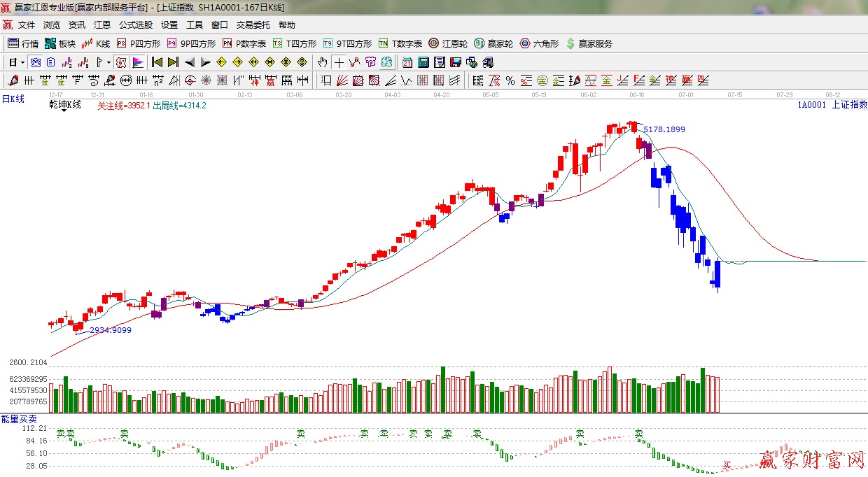Open the 交易委托 menu
Image resolution: width=868 pixels, height=477 pixels.
[253, 25]
